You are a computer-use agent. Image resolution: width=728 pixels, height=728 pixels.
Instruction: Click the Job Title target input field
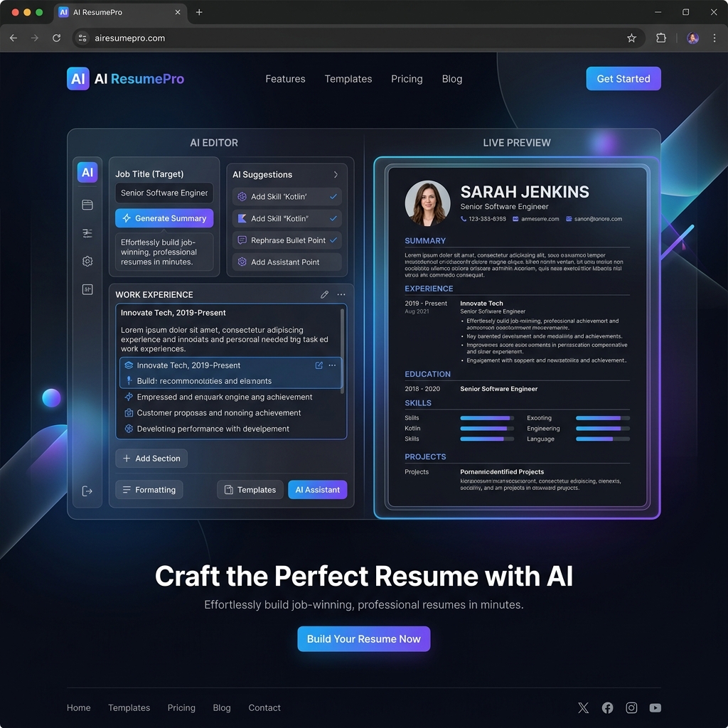[x=164, y=193]
